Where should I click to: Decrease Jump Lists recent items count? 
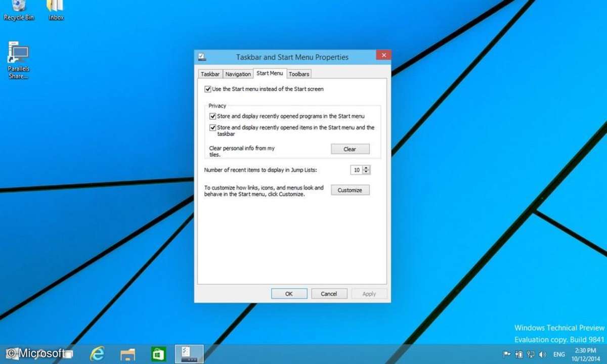coord(367,172)
